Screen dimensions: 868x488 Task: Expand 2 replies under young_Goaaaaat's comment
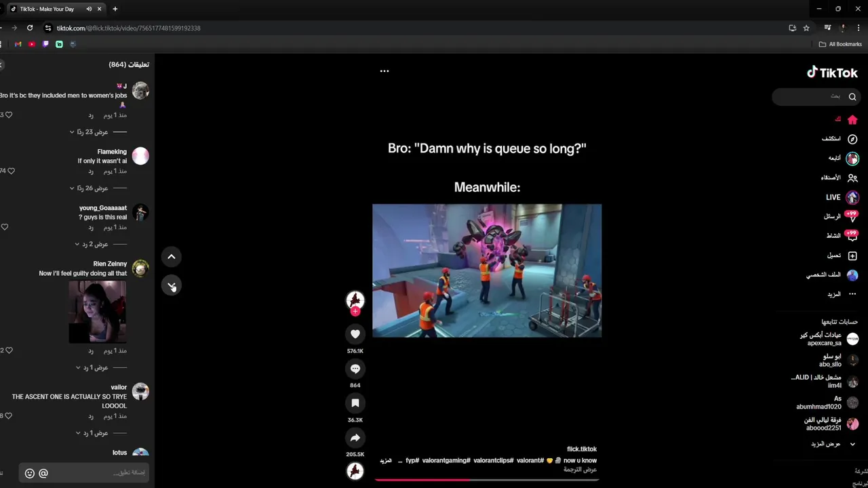click(92, 244)
